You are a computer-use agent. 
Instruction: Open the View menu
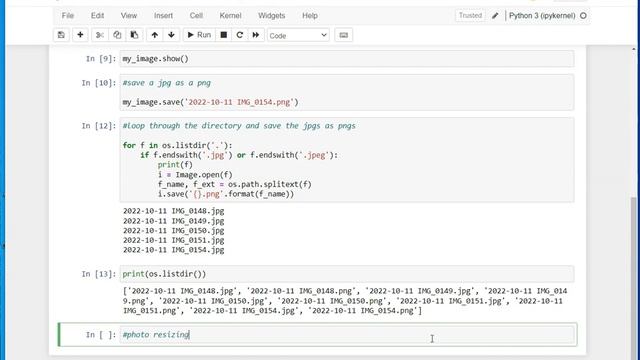tap(129, 16)
